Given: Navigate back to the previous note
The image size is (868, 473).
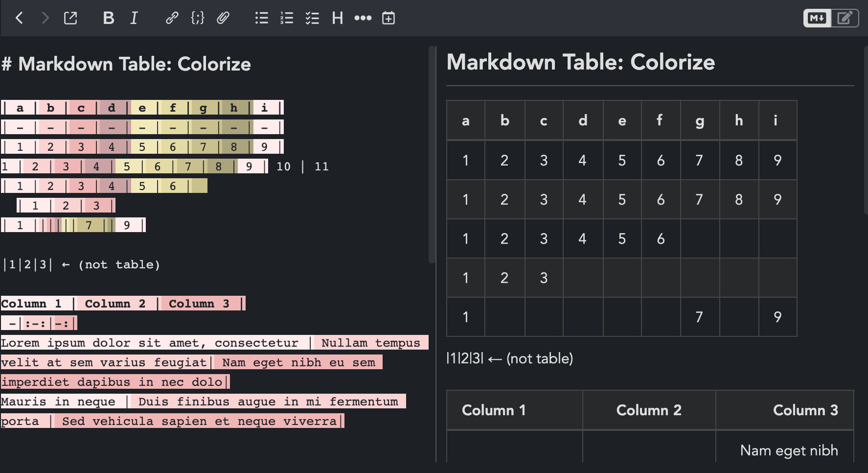Looking at the screenshot, I should 19,18.
